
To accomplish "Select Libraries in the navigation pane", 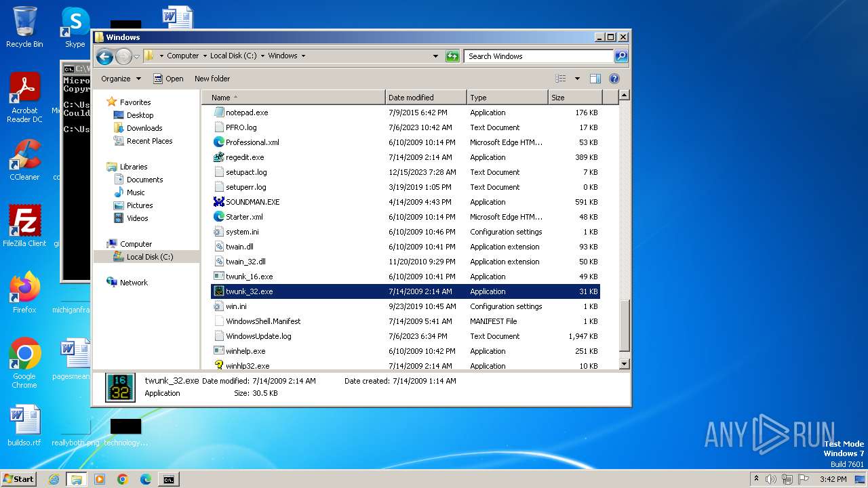I will pyautogui.click(x=134, y=167).
